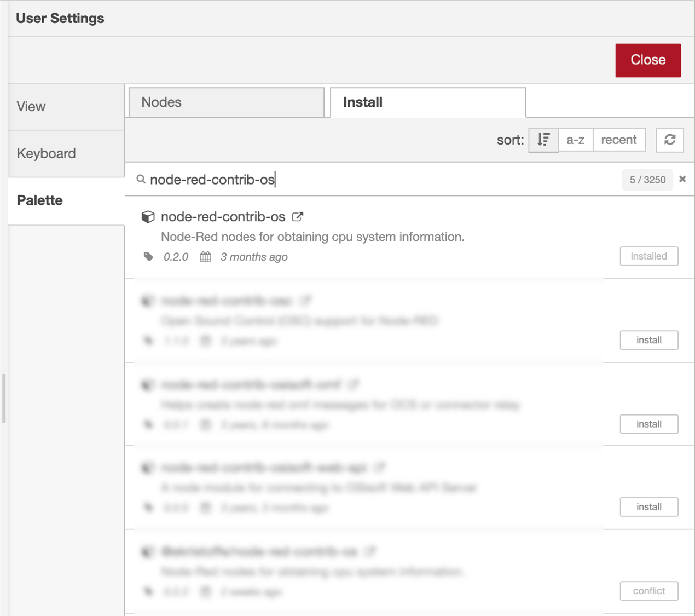
Task: Select the Palette settings section
Action: [x=66, y=200]
